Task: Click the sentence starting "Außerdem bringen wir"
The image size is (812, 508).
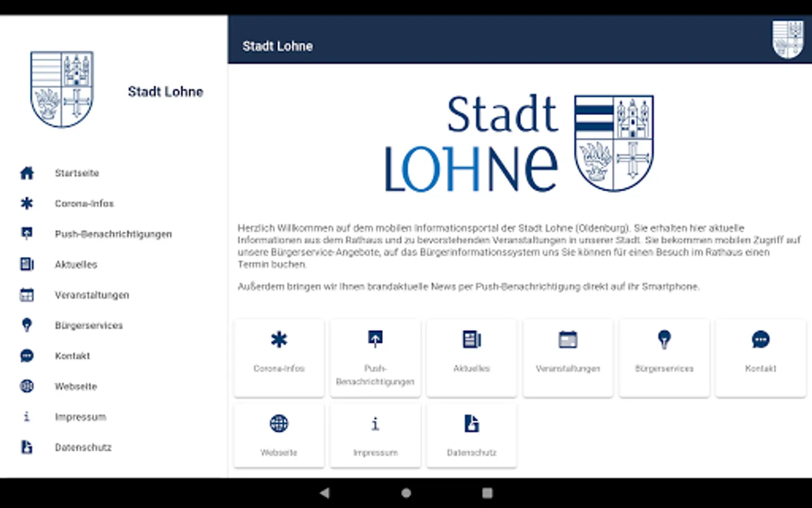Action: [469, 287]
